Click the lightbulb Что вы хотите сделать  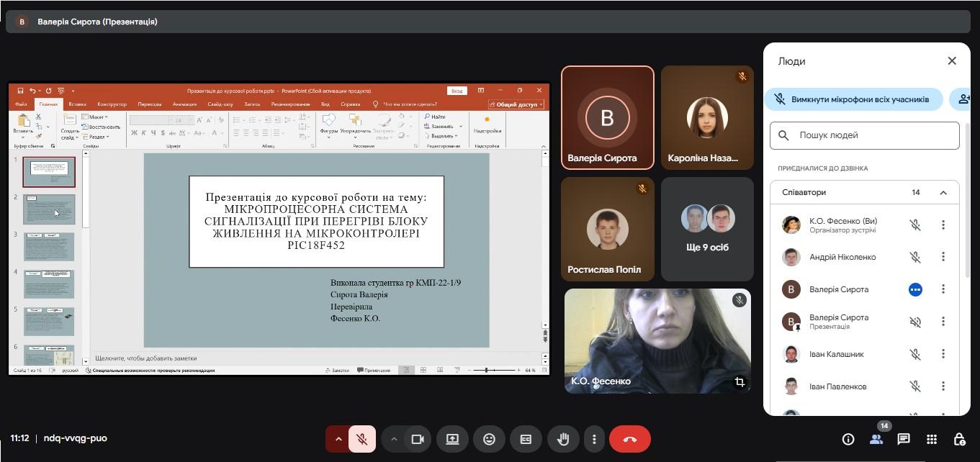[x=376, y=104]
